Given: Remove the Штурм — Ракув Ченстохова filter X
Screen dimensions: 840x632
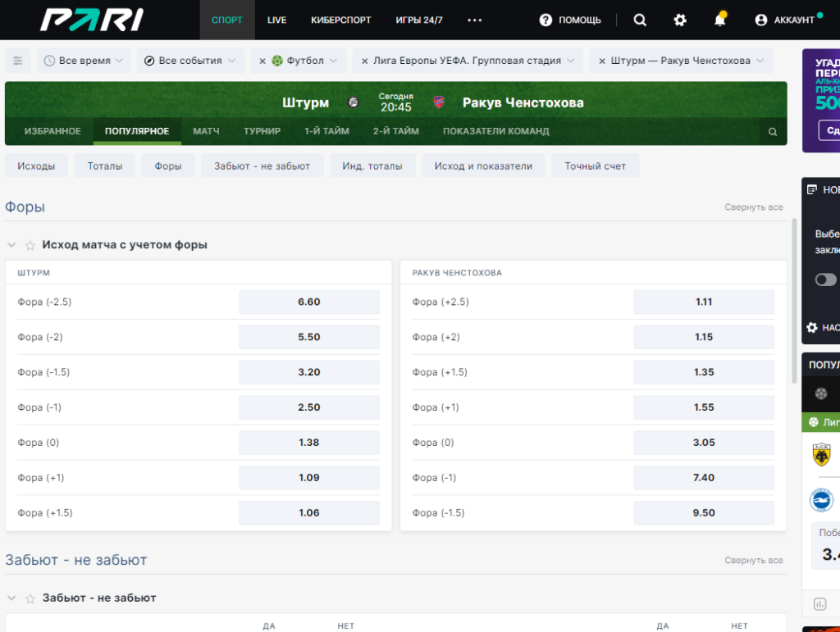Looking at the screenshot, I should click(602, 61).
